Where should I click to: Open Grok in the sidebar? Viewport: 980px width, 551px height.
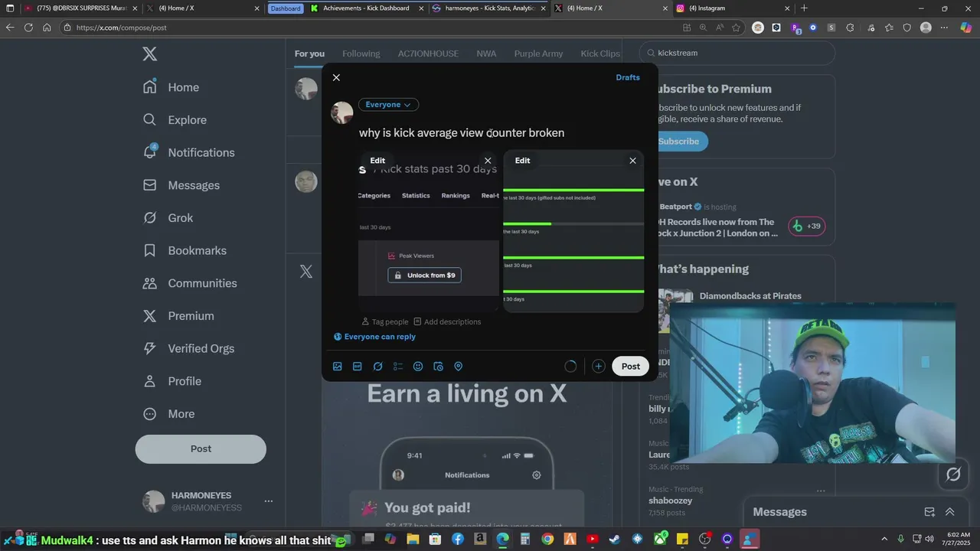168,218
